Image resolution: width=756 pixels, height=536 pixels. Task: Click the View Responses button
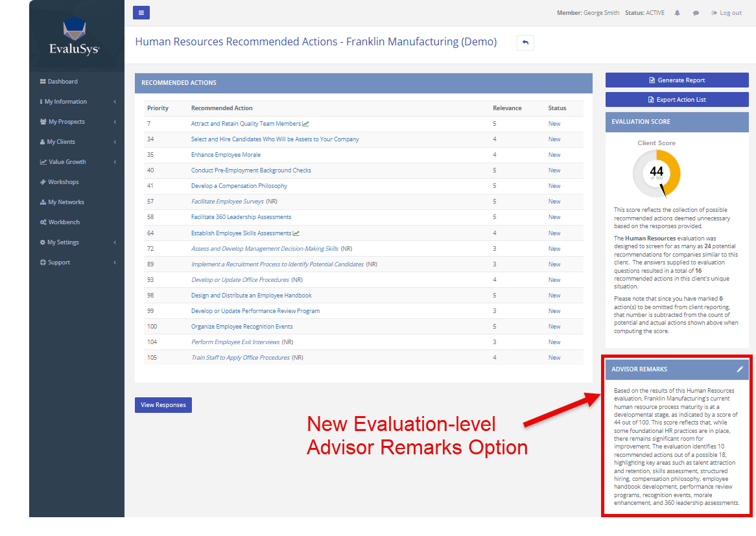[163, 405]
